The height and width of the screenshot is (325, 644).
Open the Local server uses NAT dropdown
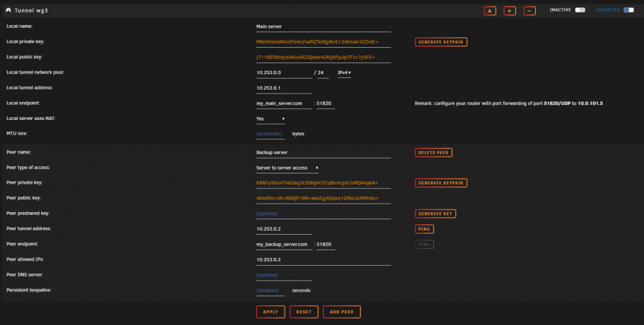[x=270, y=119]
